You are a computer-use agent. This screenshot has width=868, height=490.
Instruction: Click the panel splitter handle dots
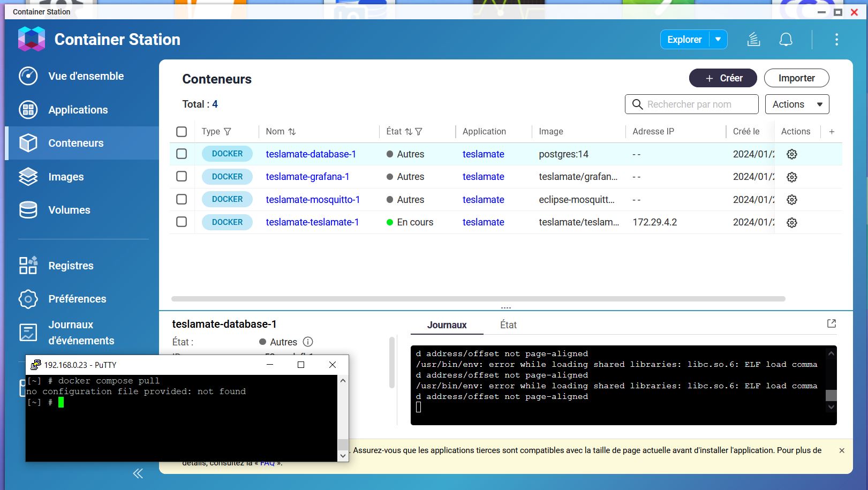[x=506, y=308]
